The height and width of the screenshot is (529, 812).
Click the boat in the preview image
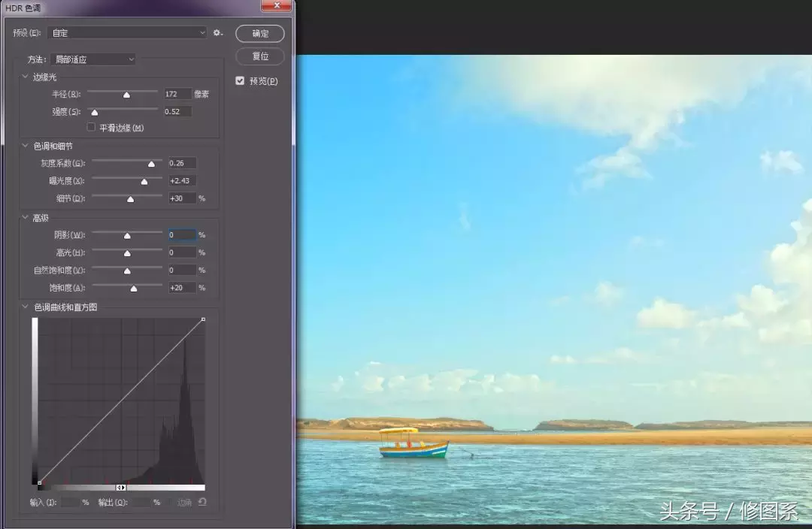(413, 443)
